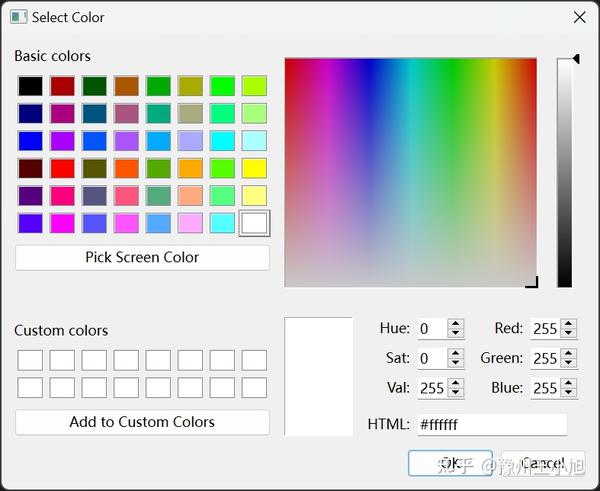This screenshot has width=600, height=491.
Task: Choose the pure red basic color swatch
Action: 62,168
